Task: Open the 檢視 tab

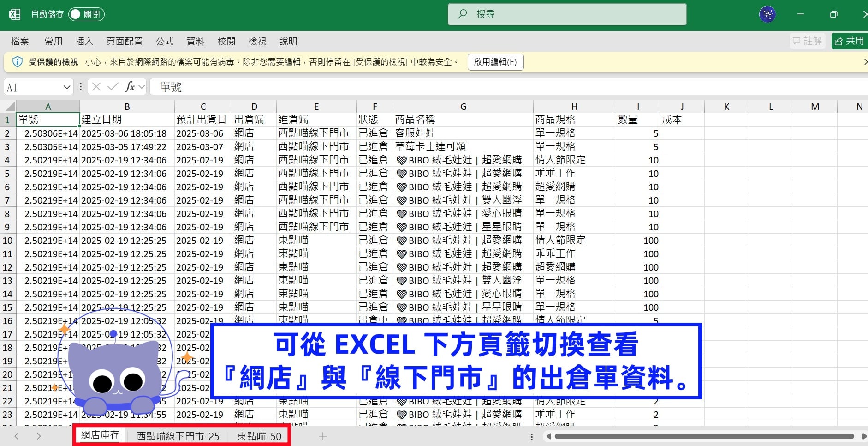Action: click(x=257, y=42)
